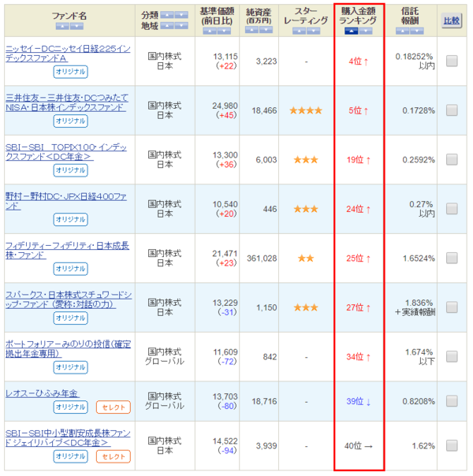Sort 信託報酬 descending arrow
This screenshot has height=476, width=473.
click(416, 31)
